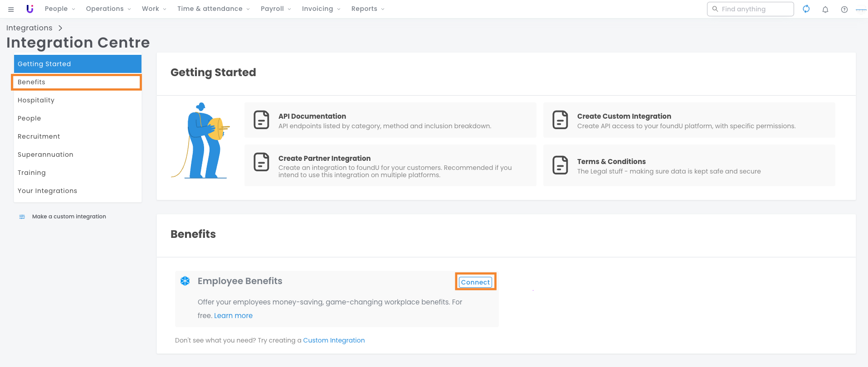Open the notifications bell
The height and width of the screenshot is (367, 868).
pos(825,10)
